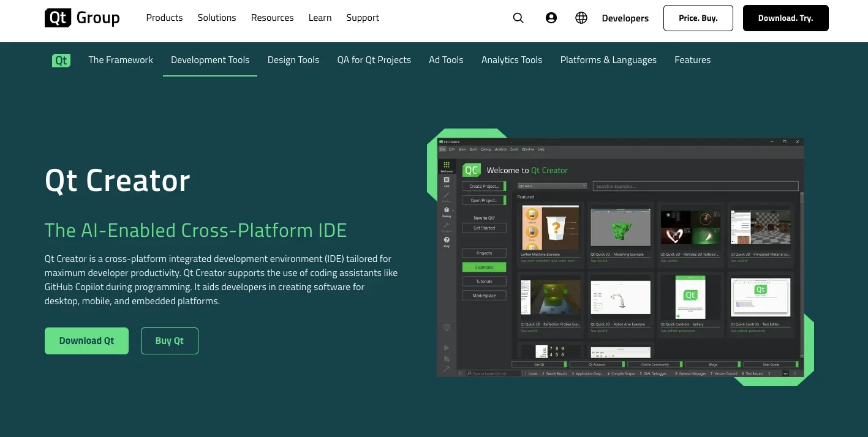Open the Learn menu
868x437 pixels.
[320, 18]
